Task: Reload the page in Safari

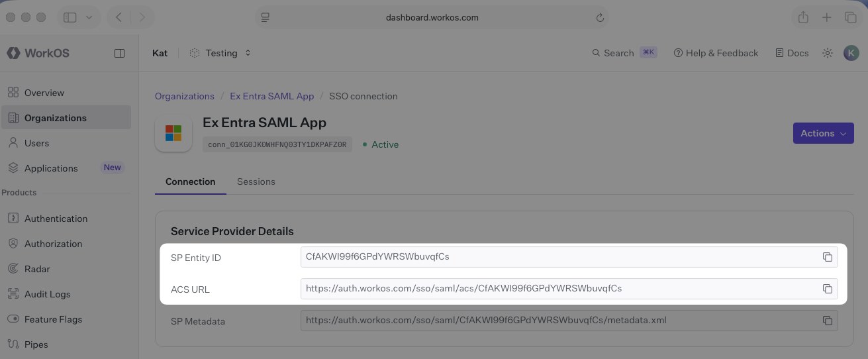Action: [x=601, y=18]
